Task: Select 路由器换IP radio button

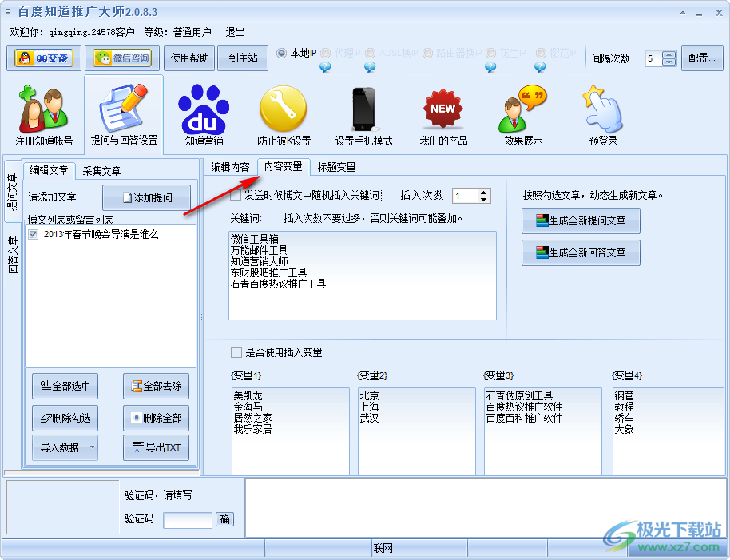Action: (x=427, y=53)
